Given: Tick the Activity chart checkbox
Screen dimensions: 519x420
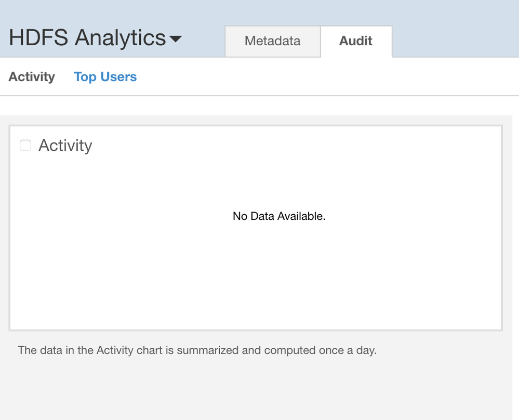Looking at the screenshot, I should [25, 146].
